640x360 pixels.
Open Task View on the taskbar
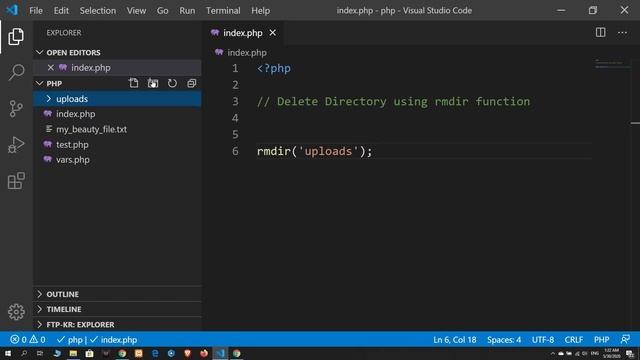click(40, 353)
